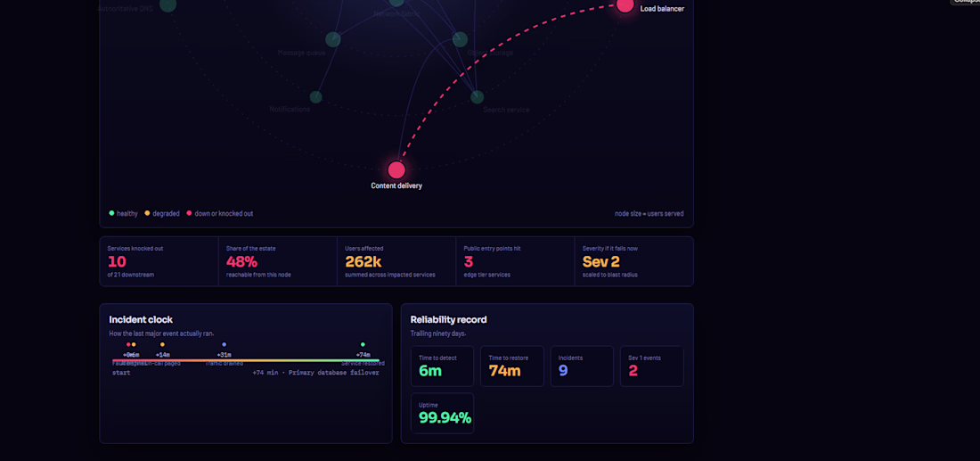The width and height of the screenshot is (980, 461).
Task: Click 'reachable from this node' caption
Action: 258,275
